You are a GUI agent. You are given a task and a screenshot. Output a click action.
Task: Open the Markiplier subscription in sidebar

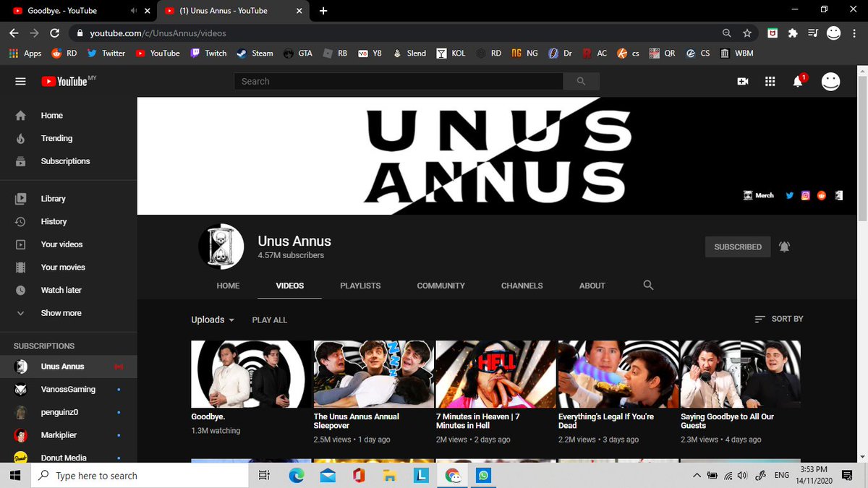pyautogui.click(x=68, y=435)
